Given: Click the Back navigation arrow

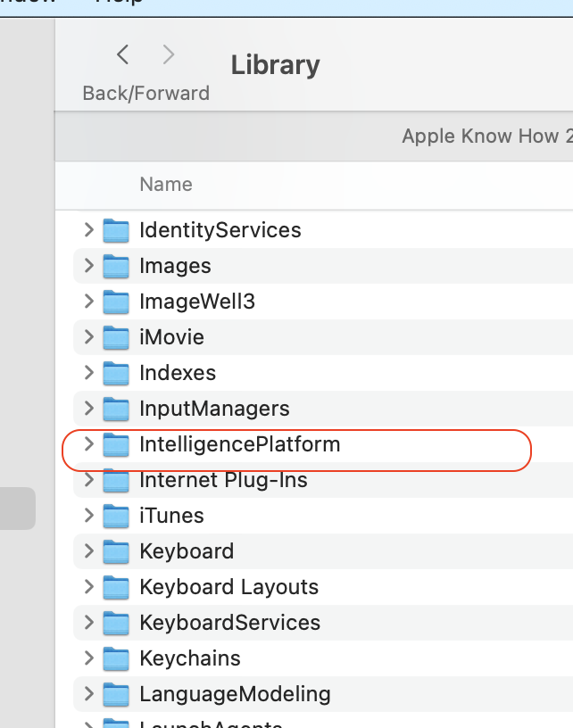Looking at the screenshot, I should click(x=123, y=55).
